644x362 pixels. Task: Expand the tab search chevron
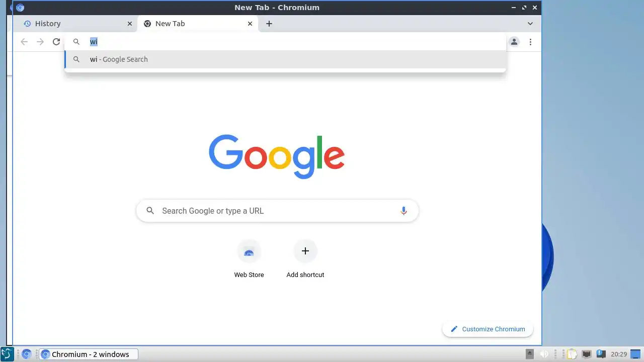pos(530,24)
